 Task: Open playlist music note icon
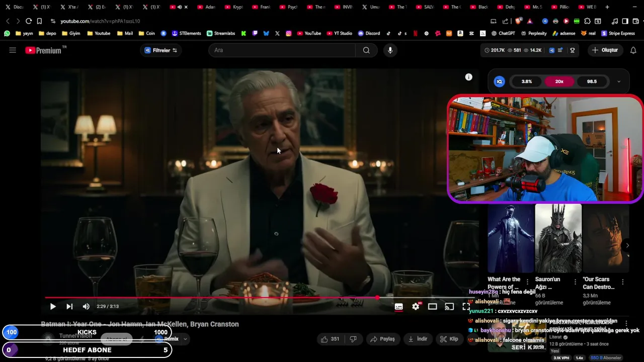(614, 21)
